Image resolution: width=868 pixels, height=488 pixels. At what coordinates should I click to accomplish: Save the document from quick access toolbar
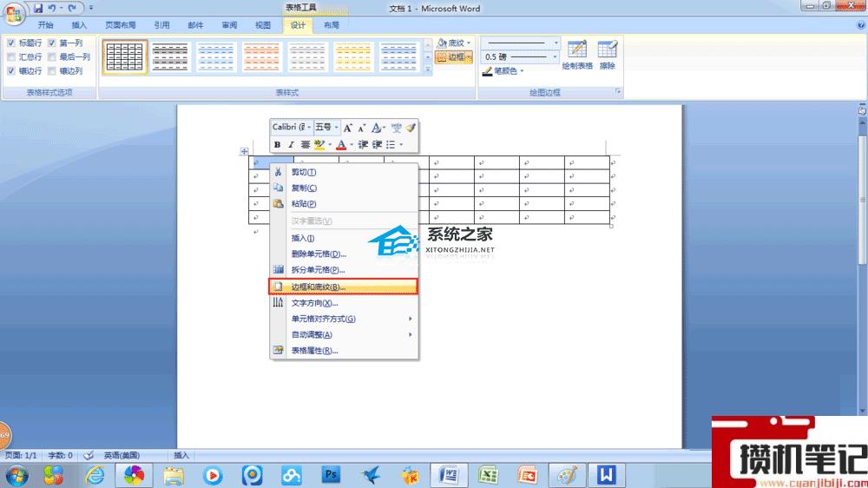pos(38,9)
